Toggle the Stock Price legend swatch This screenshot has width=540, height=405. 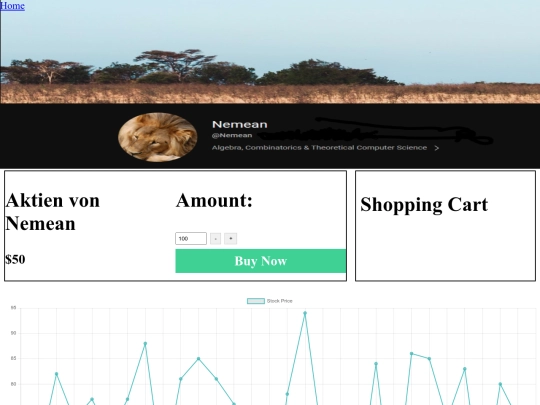tap(256, 301)
